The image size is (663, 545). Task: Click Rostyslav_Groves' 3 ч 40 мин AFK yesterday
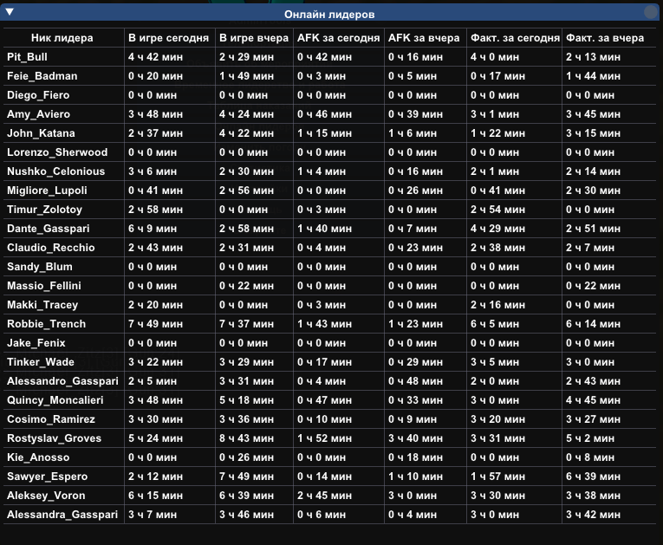(x=415, y=438)
